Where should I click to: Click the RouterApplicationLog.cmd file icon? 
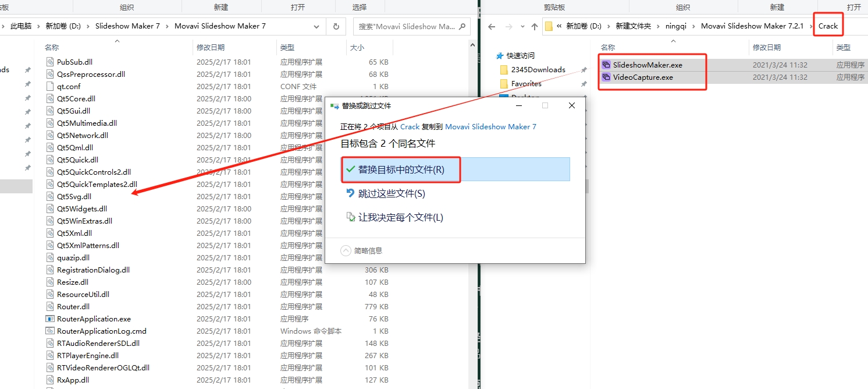[x=50, y=331]
